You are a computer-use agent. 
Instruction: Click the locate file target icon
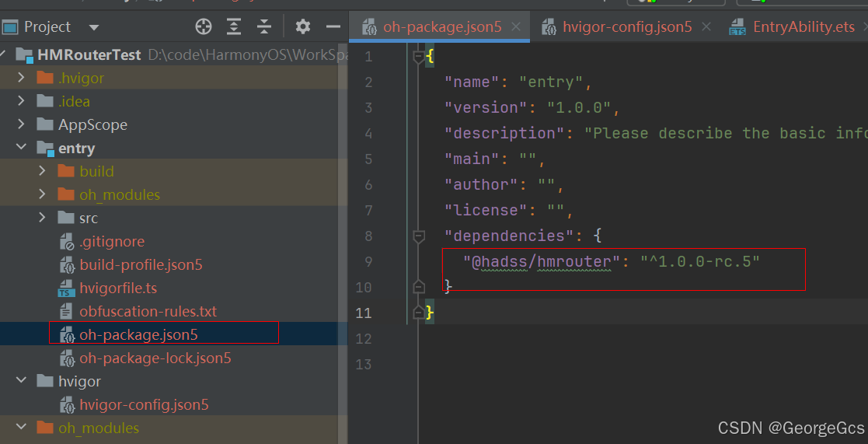[204, 26]
